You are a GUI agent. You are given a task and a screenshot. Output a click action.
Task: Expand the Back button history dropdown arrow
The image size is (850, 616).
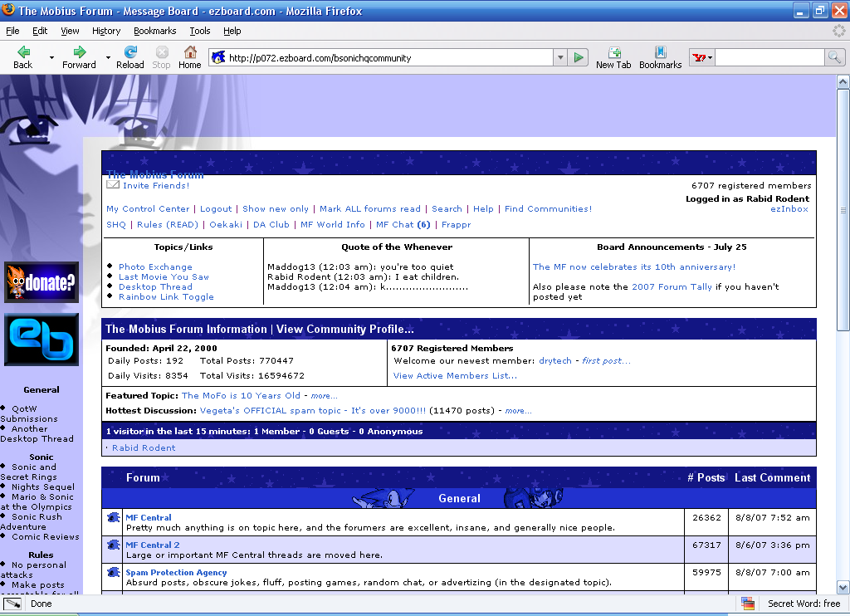point(51,58)
